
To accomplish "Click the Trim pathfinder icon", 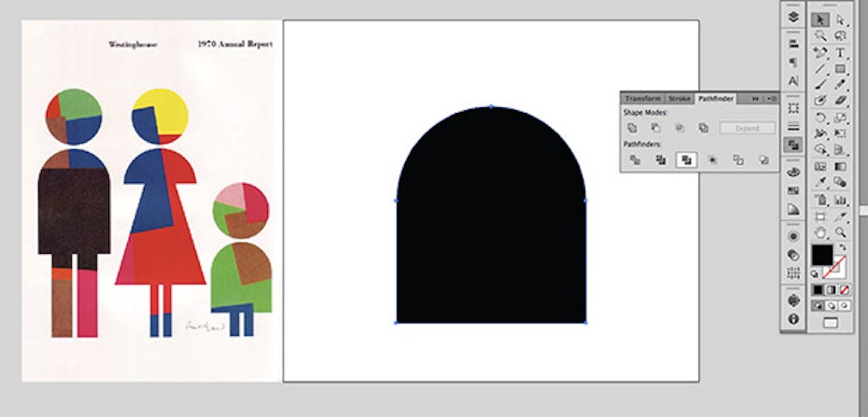I will pyautogui.click(x=661, y=160).
